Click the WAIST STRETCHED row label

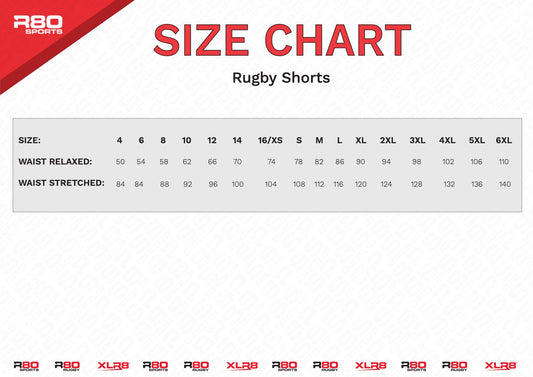(62, 183)
